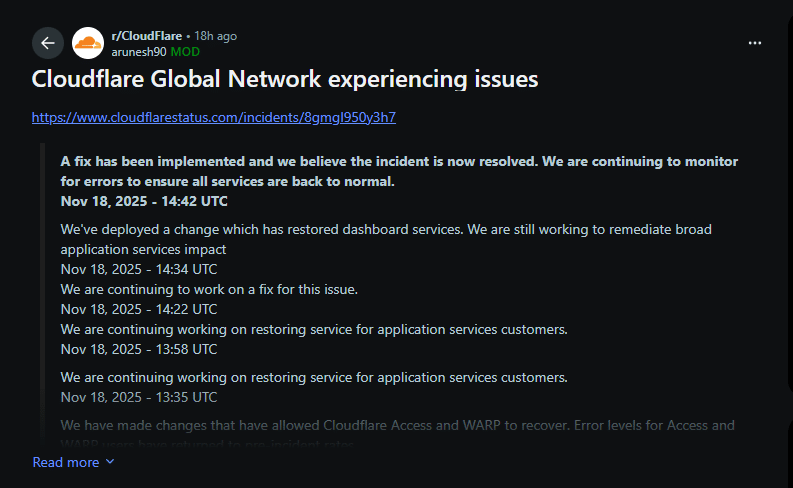The image size is (793, 488).
Task: Click the 14:34 UTC timestamp
Action: 138,269
